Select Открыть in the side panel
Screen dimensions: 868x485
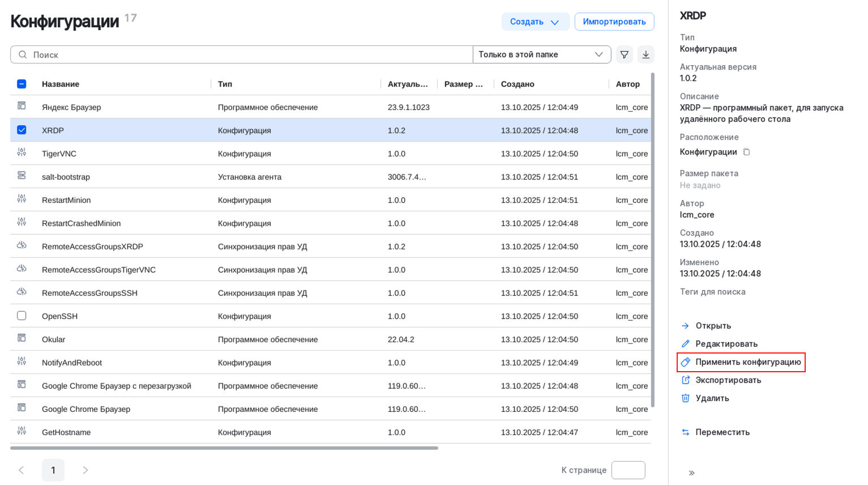click(713, 326)
